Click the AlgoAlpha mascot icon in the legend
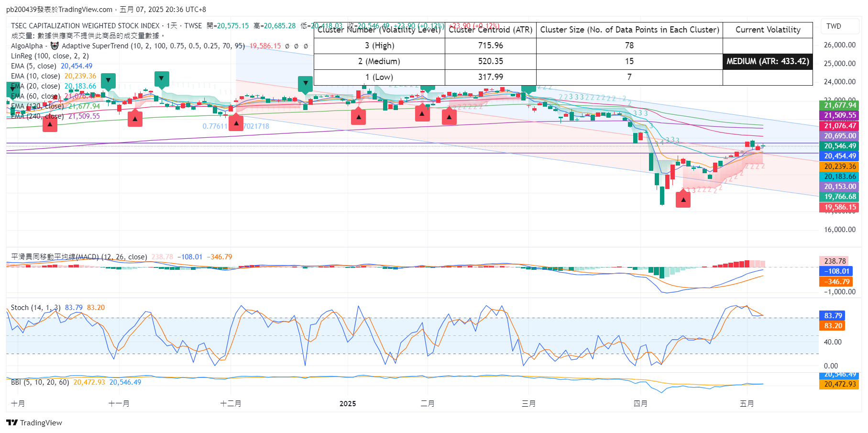This screenshot has height=433, width=868. click(55, 46)
